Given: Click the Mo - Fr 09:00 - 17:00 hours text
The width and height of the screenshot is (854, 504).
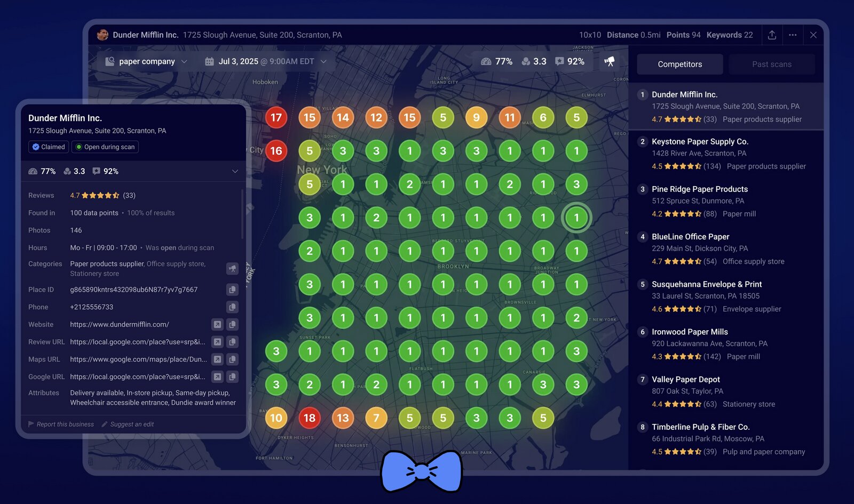Looking at the screenshot, I should pyautogui.click(x=103, y=247).
